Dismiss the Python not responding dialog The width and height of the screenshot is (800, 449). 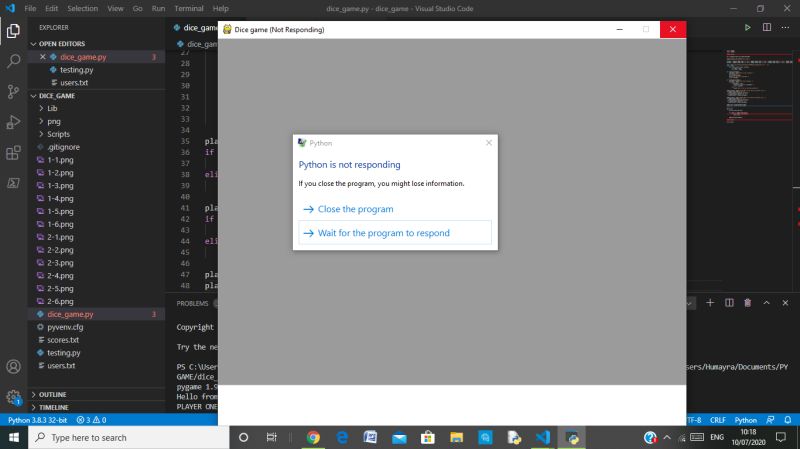489,143
